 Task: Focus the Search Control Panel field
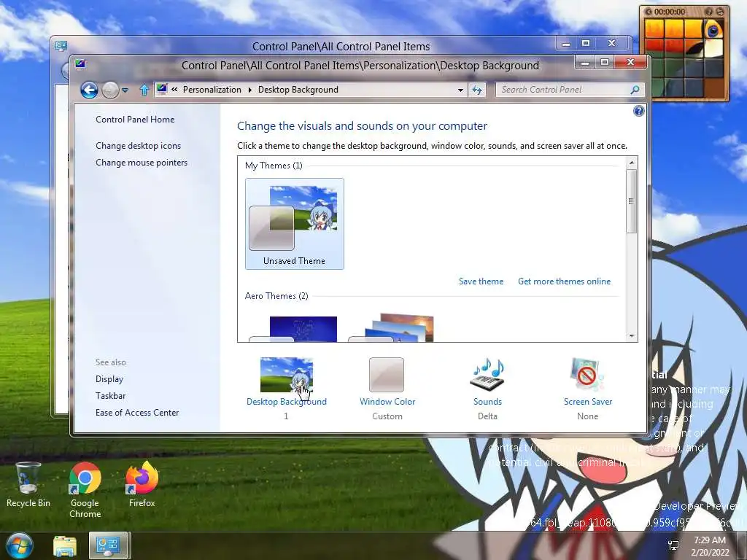(564, 90)
